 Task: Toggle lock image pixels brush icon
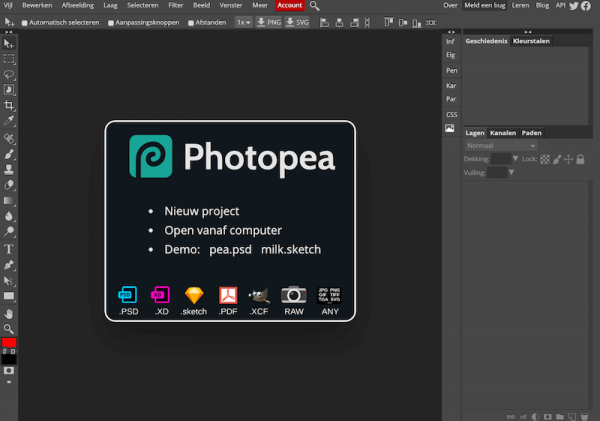pos(557,159)
